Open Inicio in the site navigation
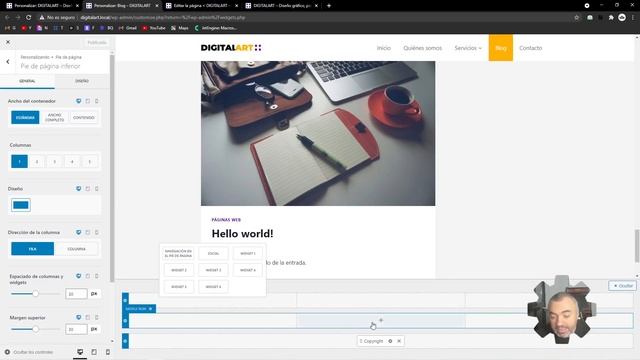The width and height of the screenshot is (640, 360). click(384, 48)
